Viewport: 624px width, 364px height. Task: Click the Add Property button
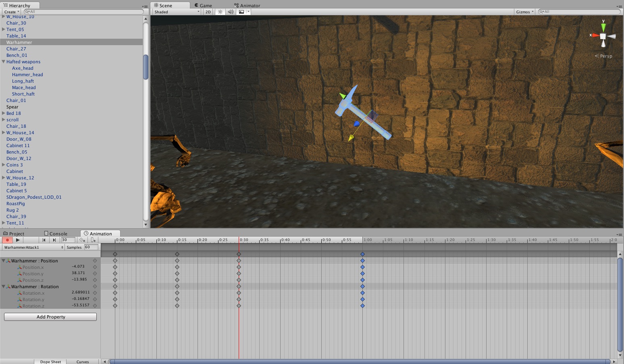coord(50,317)
